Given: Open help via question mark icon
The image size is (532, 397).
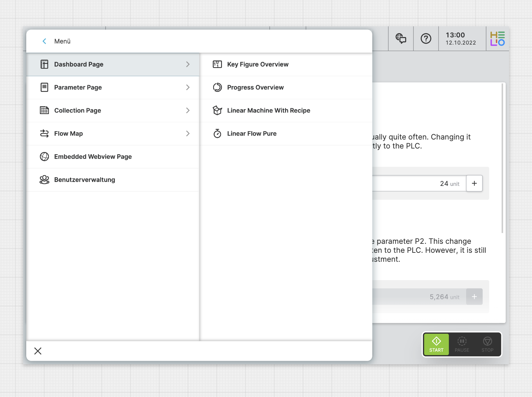Looking at the screenshot, I should point(426,38).
